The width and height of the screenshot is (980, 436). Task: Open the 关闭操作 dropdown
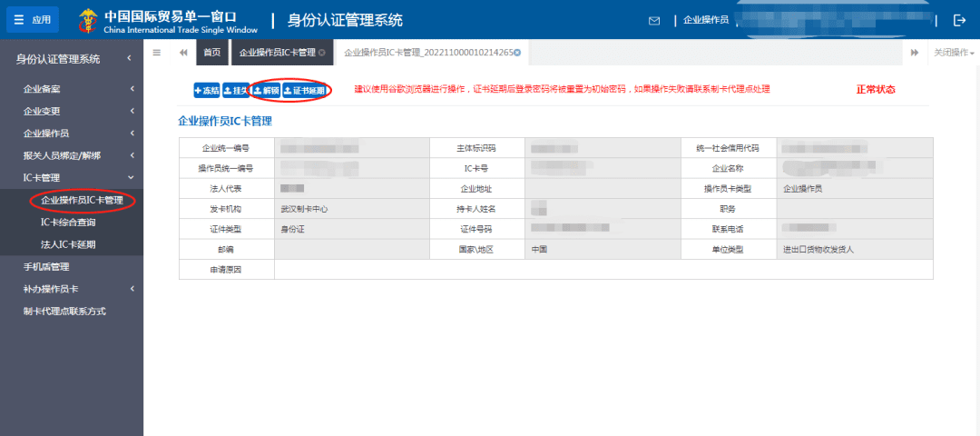(954, 53)
